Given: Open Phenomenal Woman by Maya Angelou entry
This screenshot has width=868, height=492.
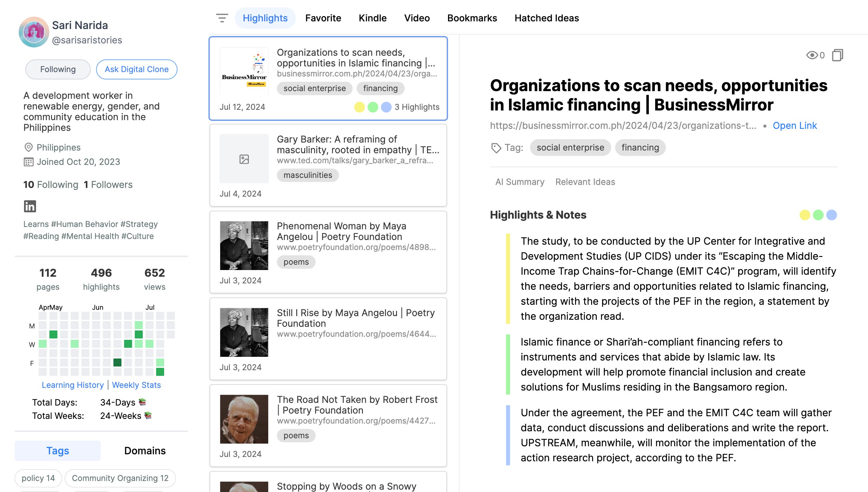Looking at the screenshot, I should tap(328, 252).
